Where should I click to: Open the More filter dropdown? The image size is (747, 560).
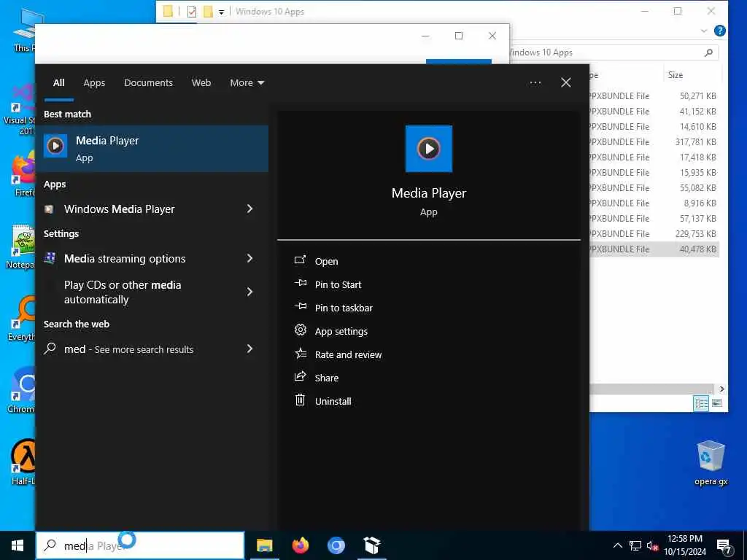click(247, 83)
